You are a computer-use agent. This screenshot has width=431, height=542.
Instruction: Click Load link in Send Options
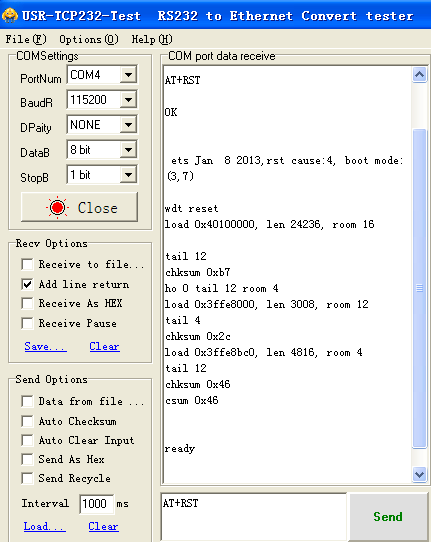tap(45, 526)
